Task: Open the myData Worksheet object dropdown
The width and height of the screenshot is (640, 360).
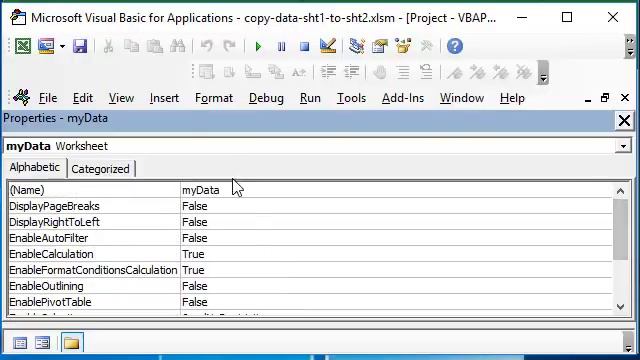Action: [623, 146]
